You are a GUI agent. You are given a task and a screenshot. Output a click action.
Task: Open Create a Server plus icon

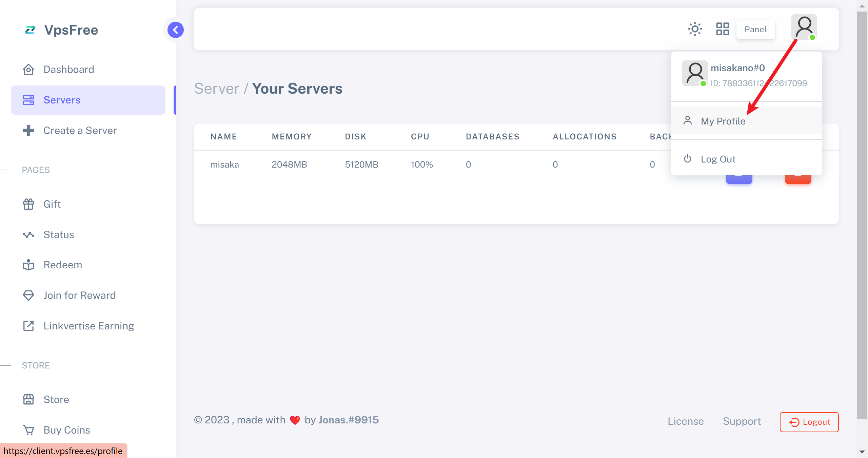pyautogui.click(x=28, y=131)
